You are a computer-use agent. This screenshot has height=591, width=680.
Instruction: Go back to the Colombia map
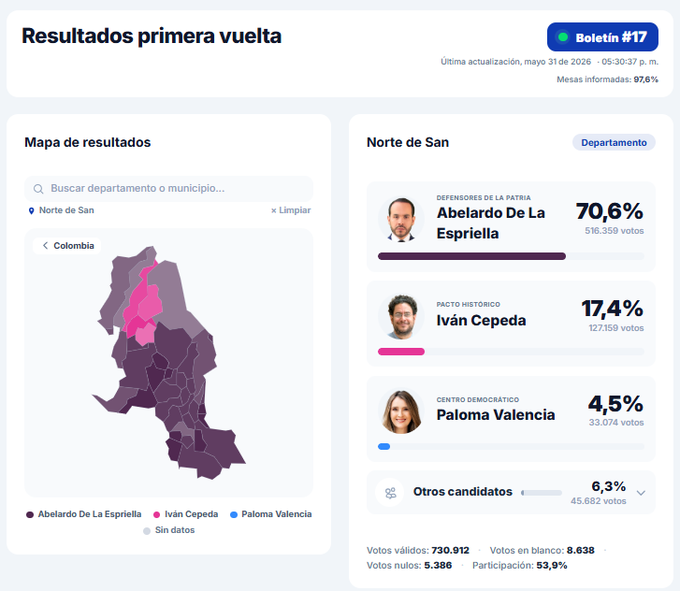(67, 245)
